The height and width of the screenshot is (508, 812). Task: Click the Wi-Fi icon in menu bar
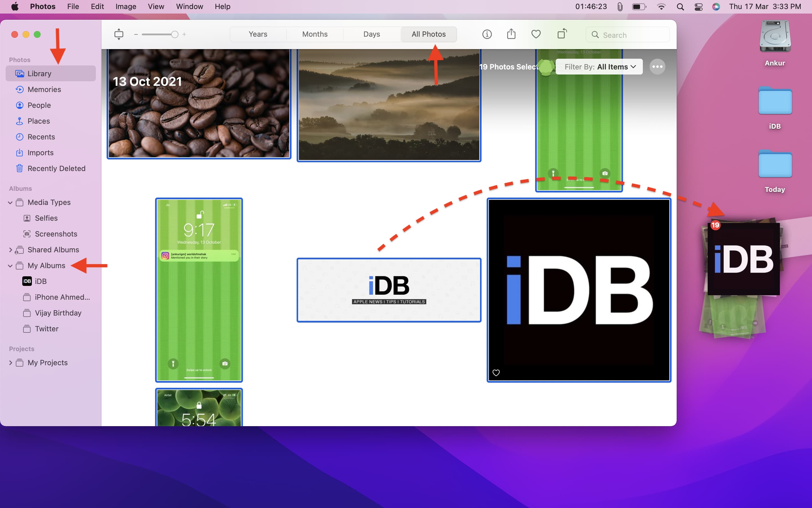[x=661, y=7]
